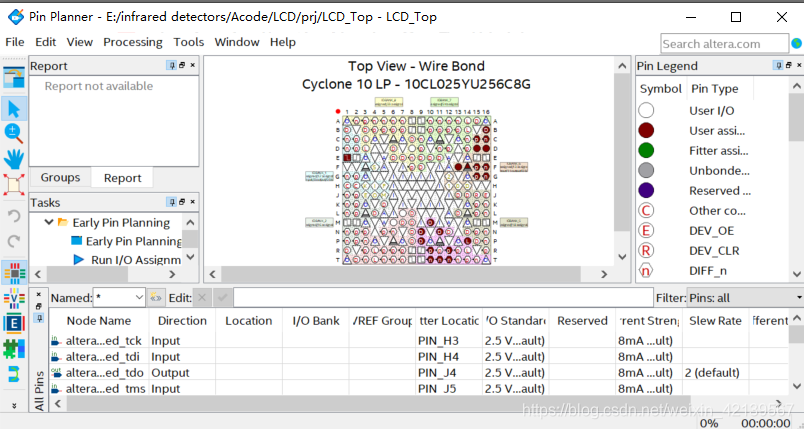The height and width of the screenshot is (429, 804).
Task: Open the View menu
Action: tap(80, 42)
